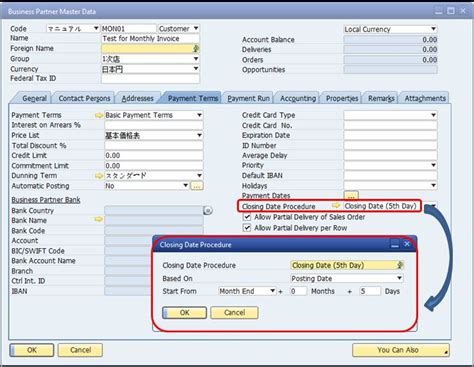Screen dimensions: 474x367
Task: Toggle Allow Partial Delivery per Row
Action: [247, 228]
